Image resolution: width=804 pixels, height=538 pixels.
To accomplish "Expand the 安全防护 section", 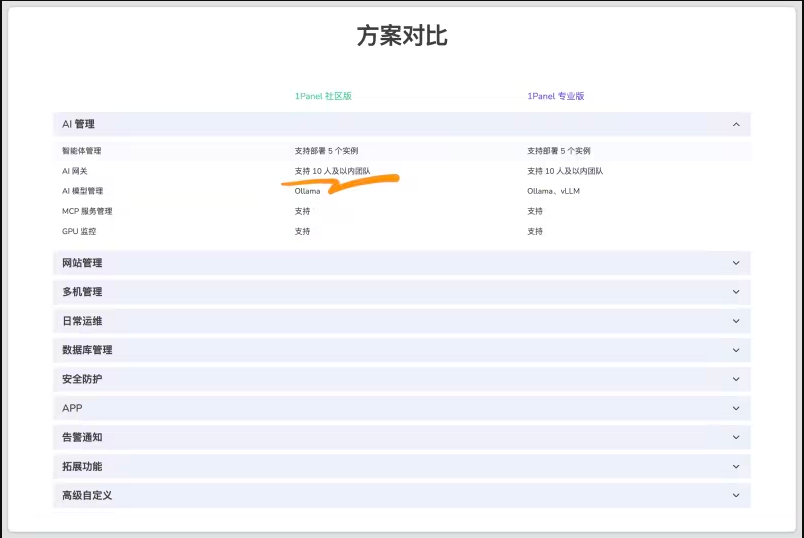I will pos(401,379).
